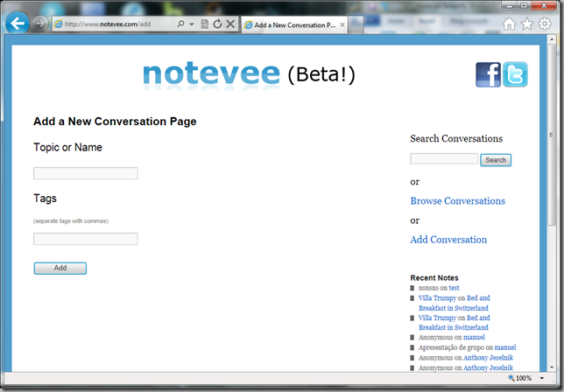Click the notevee.com/add address field

click(x=115, y=24)
